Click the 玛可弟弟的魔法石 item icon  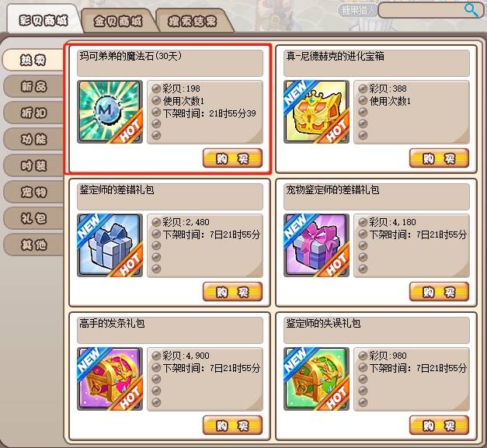[110, 112]
